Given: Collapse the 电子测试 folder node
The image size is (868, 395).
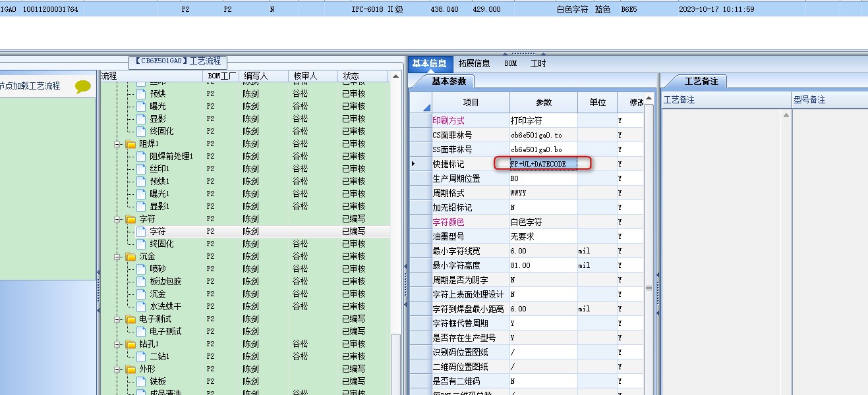Looking at the screenshot, I should [118, 319].
